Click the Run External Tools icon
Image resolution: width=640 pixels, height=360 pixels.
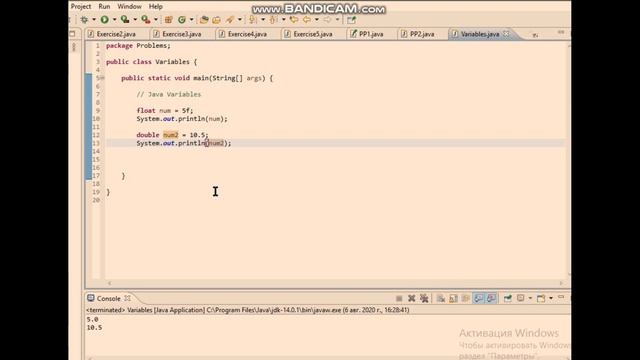(145, 20)
